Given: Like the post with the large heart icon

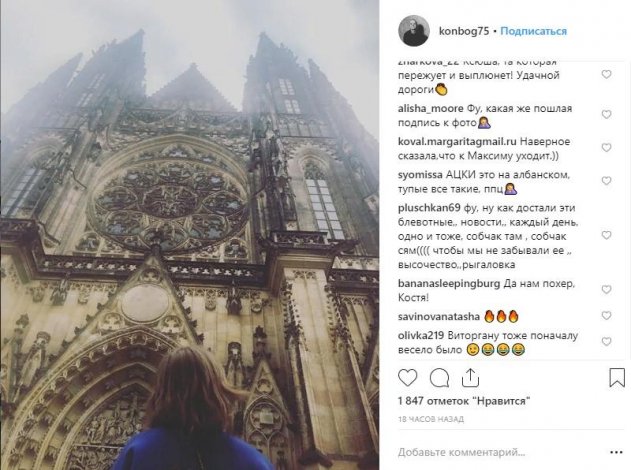Looking at the screenshot, I should (x=407, y=378).
